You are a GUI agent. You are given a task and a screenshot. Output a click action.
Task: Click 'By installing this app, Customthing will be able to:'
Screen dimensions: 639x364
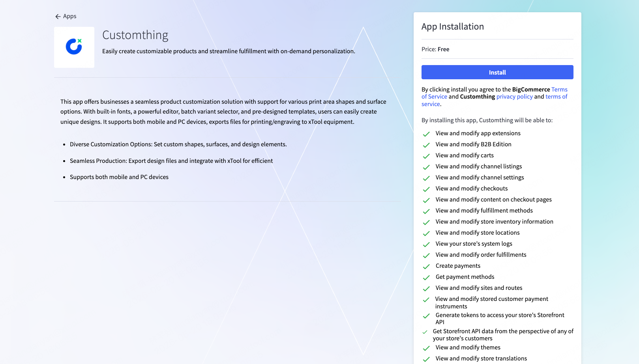pos(487,120)
